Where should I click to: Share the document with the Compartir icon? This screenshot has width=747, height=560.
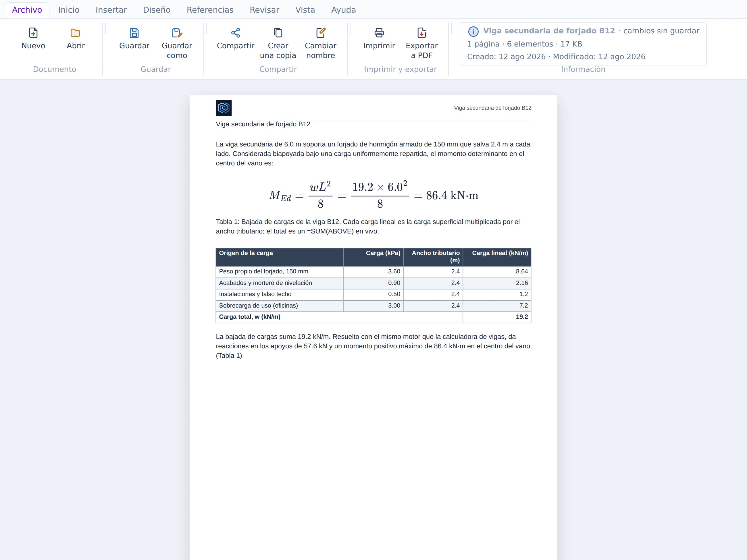tap(235, 33)
